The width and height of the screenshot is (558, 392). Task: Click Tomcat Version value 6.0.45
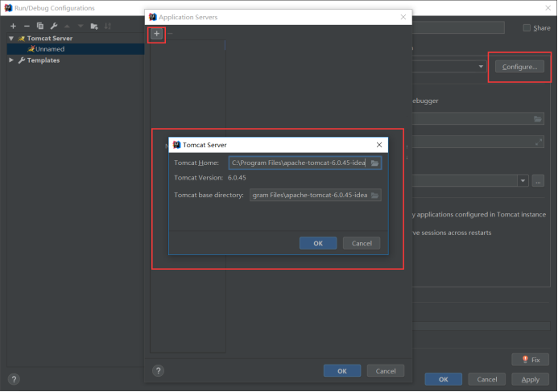tap(237, 178)
